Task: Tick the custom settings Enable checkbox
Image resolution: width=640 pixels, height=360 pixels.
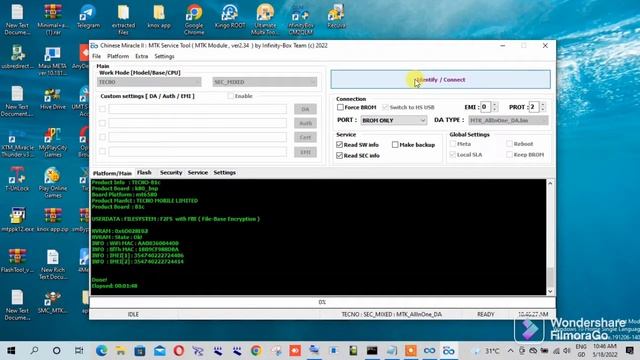Action: [231, 96]
